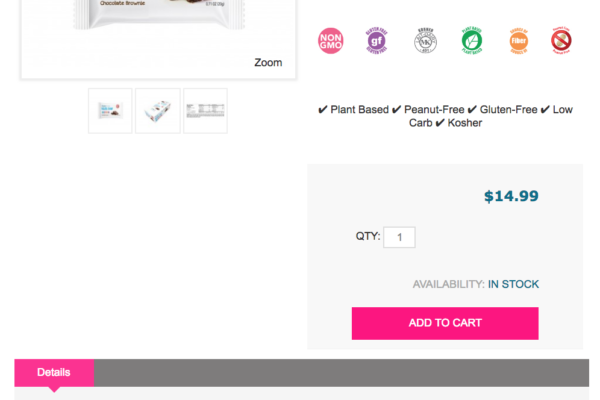Image resolution: width=600 pixels, height=400 pixels.
Task: Click the quantity input field
Action: click(399, 237)
